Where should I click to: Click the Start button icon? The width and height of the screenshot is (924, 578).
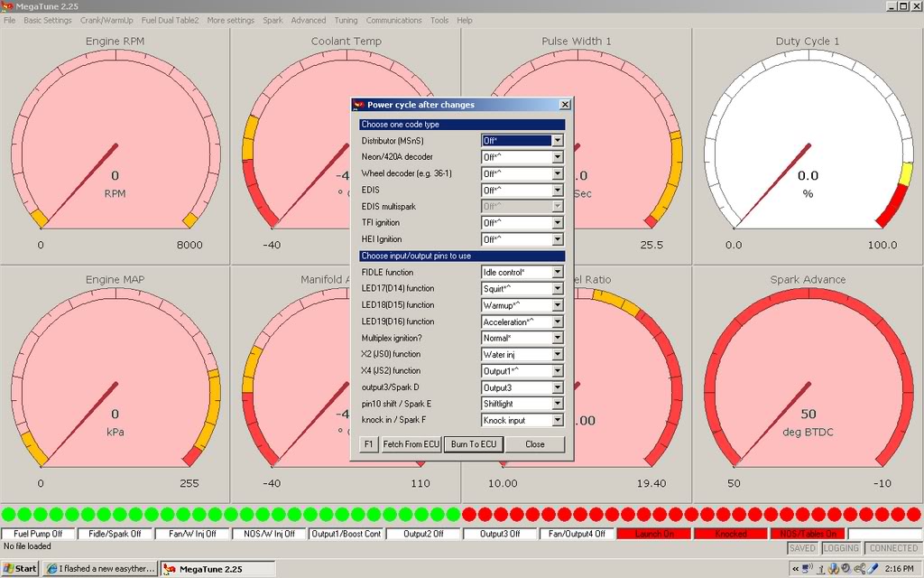click(8, 569)
